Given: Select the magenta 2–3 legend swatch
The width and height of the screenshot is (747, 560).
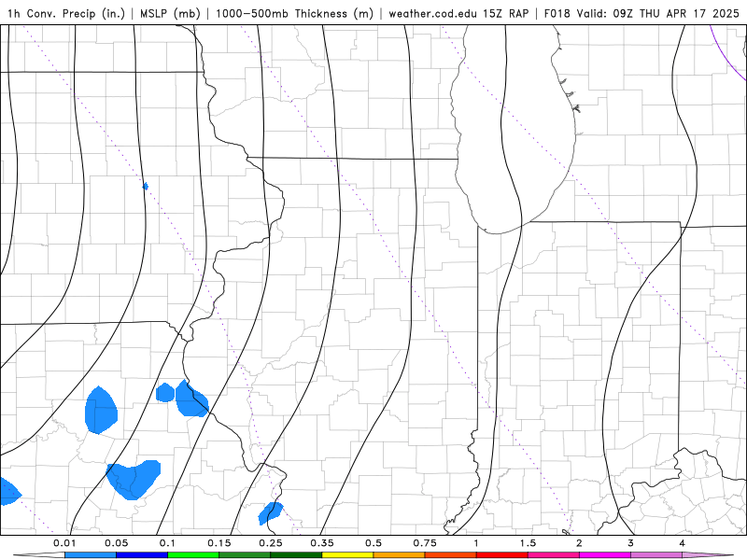Looking at the screenshot, I should pyautogui.click(x=605, y=555).
